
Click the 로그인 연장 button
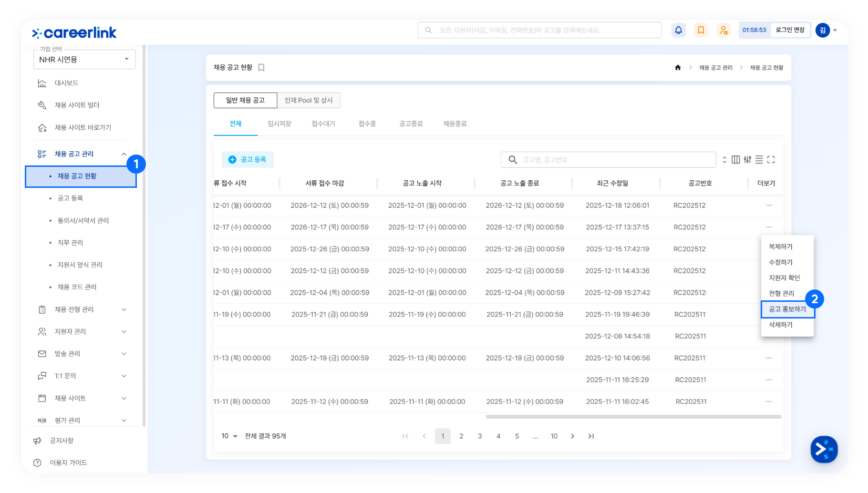point(790,30)
